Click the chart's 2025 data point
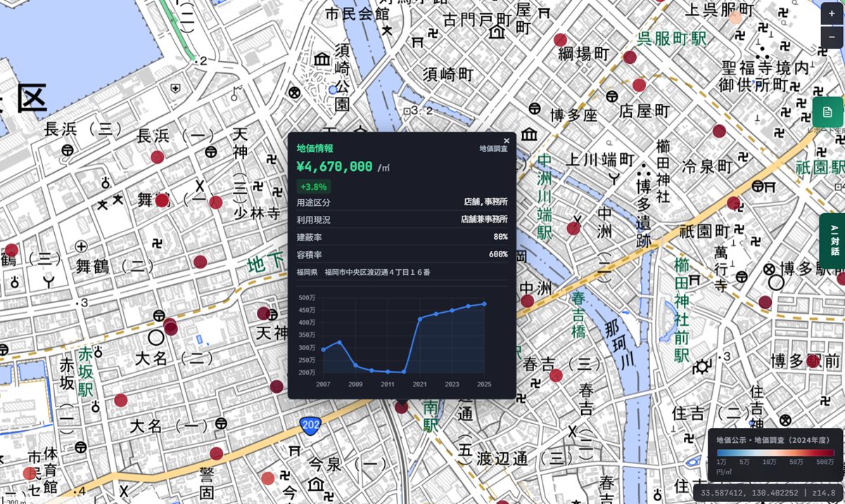Image resolution: width=845 pixels, height=504 pixels. pos(484,304)
